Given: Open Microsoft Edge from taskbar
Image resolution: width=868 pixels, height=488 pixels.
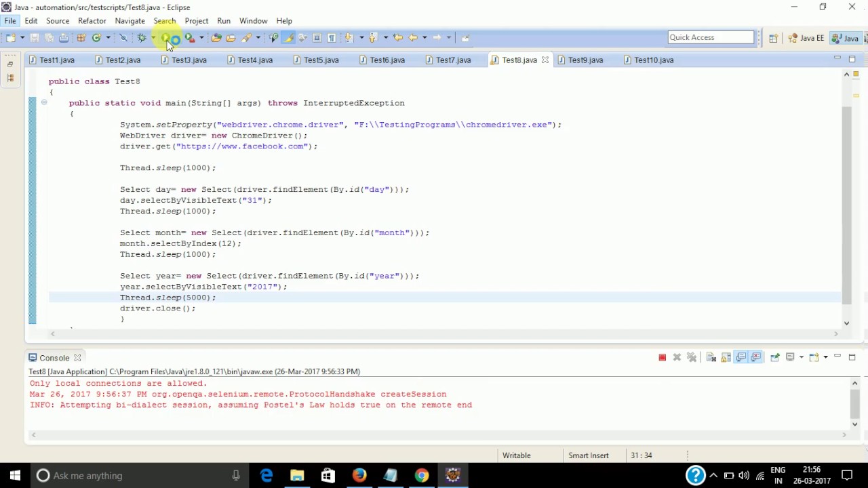Looking at the screenshot, I should [267, 476].
